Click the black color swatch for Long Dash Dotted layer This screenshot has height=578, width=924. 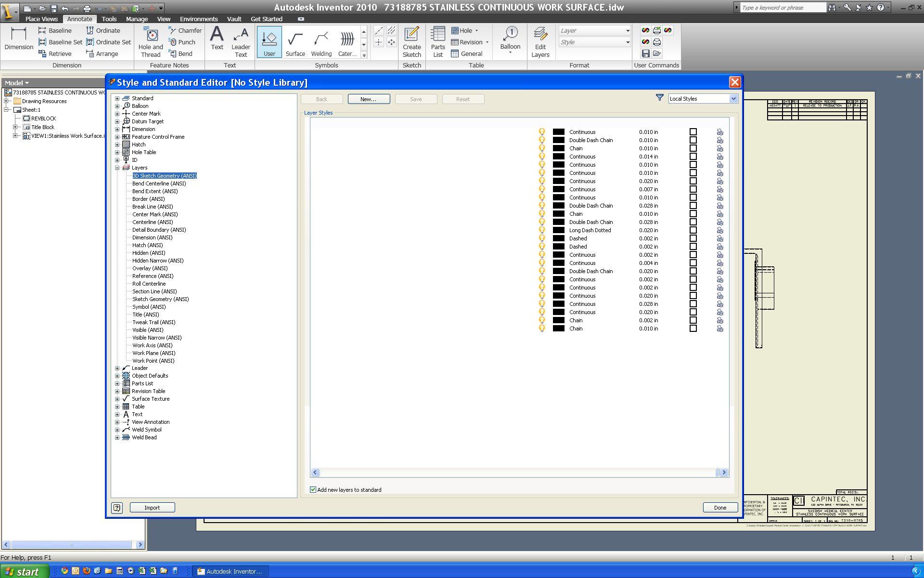click(558, 230)
